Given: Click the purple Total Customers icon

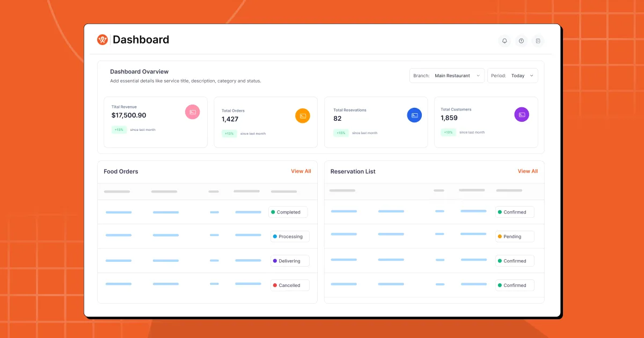Looking at the screenshot, I should pos(522,114).
